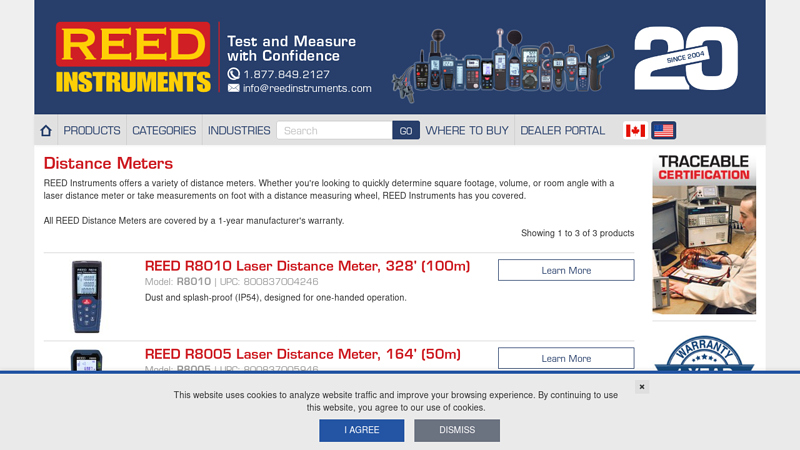The height and width of the screenshot is (450, 800).
Task: Click the 'UPC: 800837004246' text
Action: click(269, 282)
